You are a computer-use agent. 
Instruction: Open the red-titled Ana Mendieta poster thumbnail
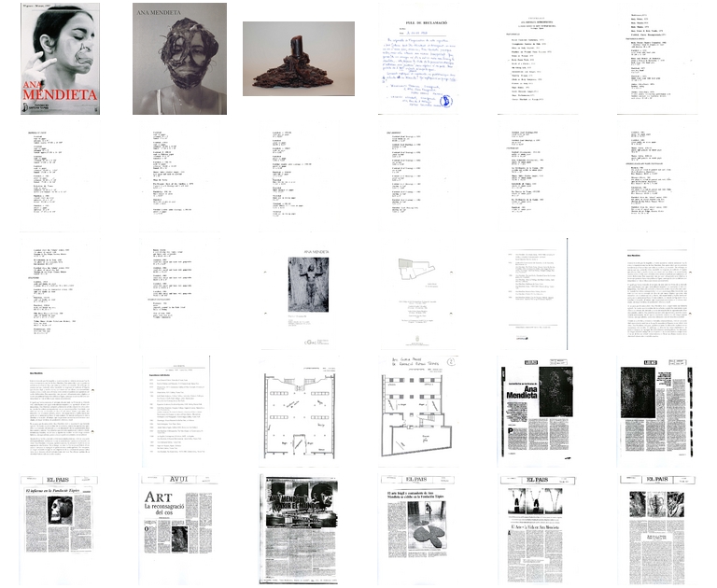click(61, 59)
